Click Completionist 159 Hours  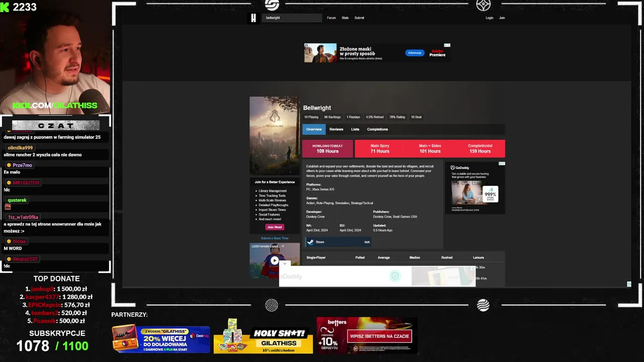pos(480,148)
